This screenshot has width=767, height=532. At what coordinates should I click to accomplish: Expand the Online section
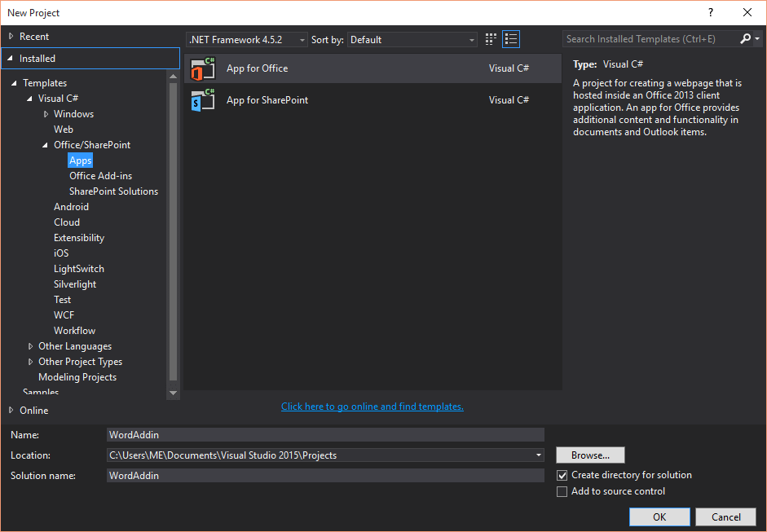11,411
